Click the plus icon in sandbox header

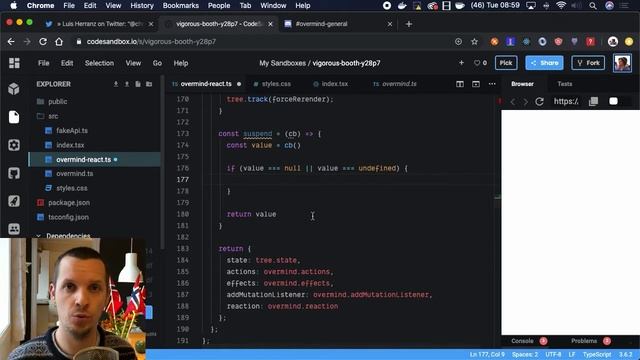(x=461, y=63)
